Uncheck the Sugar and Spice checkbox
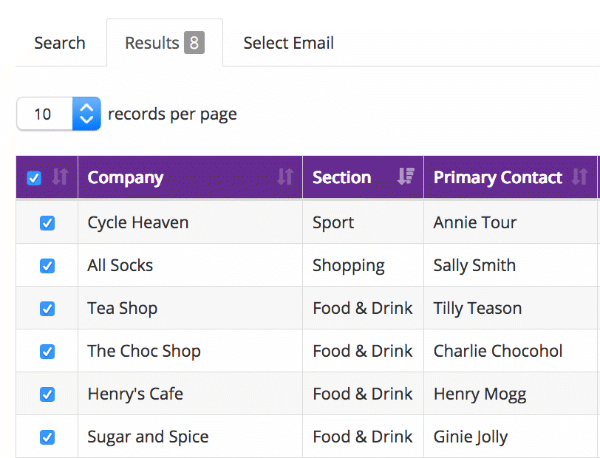 (x=47, y=437)
